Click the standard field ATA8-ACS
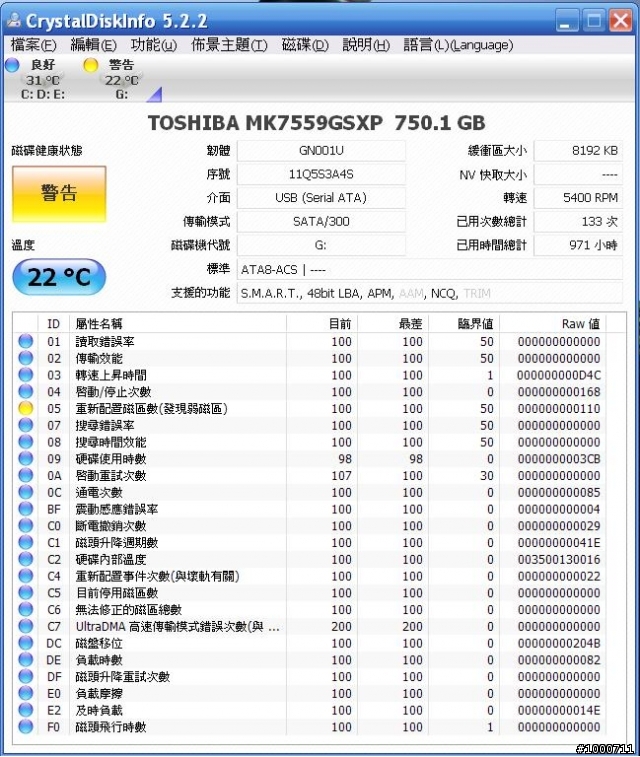This screenshot has height=757, width=640. click(430, 269)
